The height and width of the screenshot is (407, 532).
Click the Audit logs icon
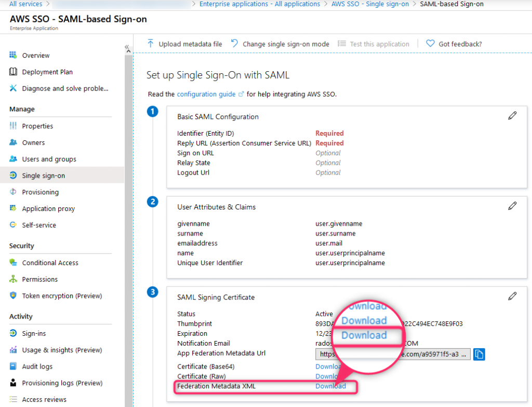(13, 366)
